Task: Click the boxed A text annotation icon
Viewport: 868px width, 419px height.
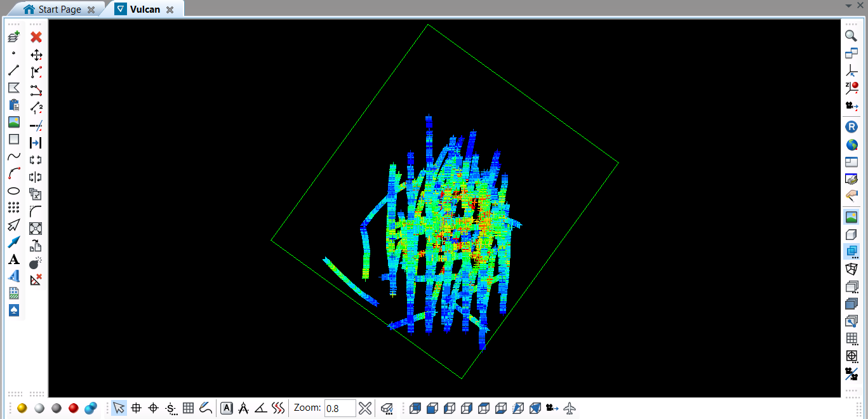Action: pos(227,408)
